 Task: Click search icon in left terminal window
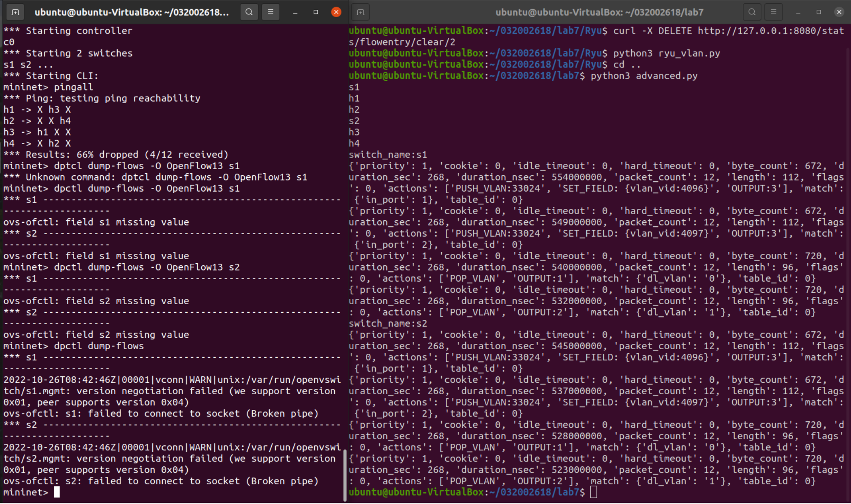(x=249, y=12)
